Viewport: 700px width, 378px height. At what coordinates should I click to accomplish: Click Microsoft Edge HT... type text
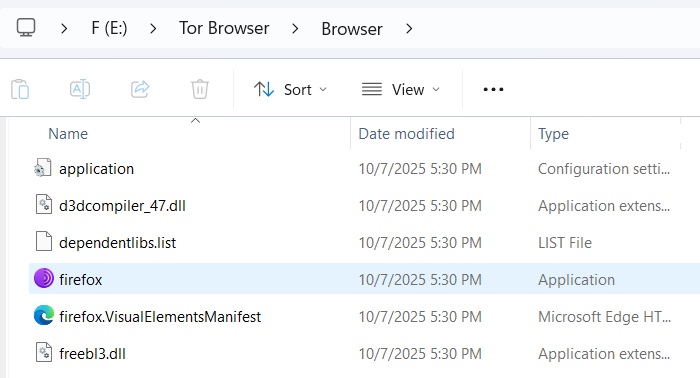coord(604,317)
